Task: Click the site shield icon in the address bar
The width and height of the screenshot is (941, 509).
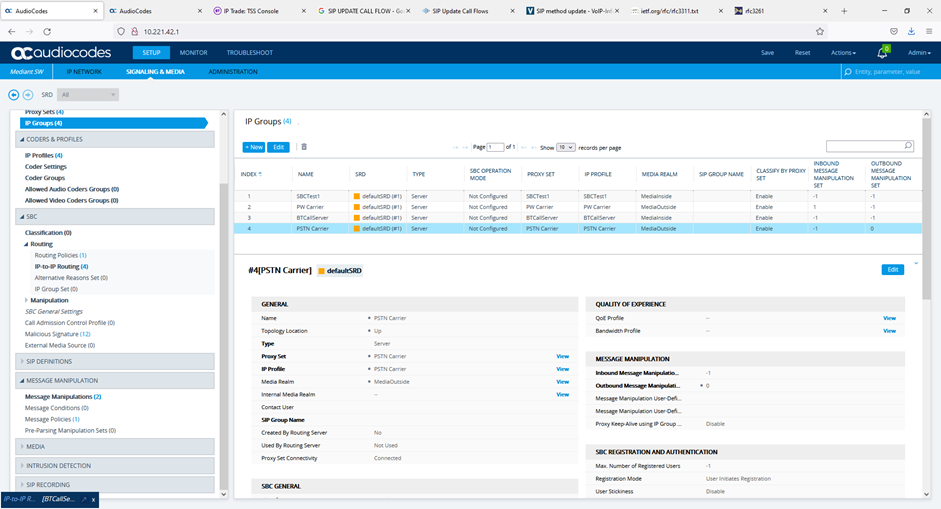Action: [x=121, y=31]
